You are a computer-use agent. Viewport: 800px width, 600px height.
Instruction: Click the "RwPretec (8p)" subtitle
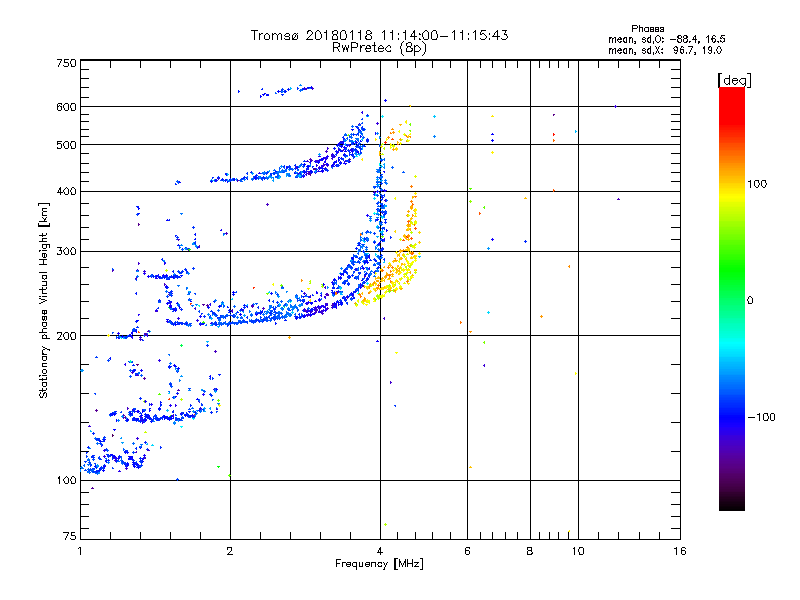[380, 48]
